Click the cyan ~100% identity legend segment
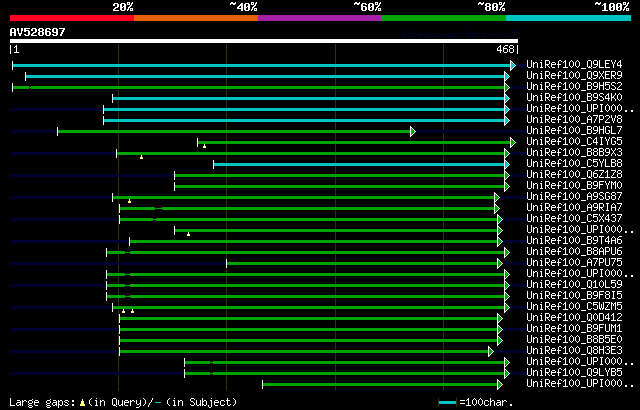This screenshot has width=640, height=410. coord(569,18)
